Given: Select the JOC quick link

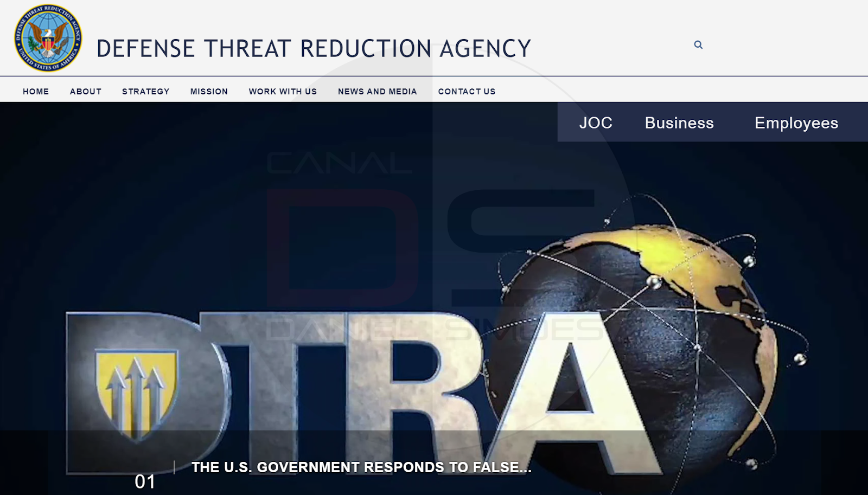Looking at the screenshot, I should (596, 123).
